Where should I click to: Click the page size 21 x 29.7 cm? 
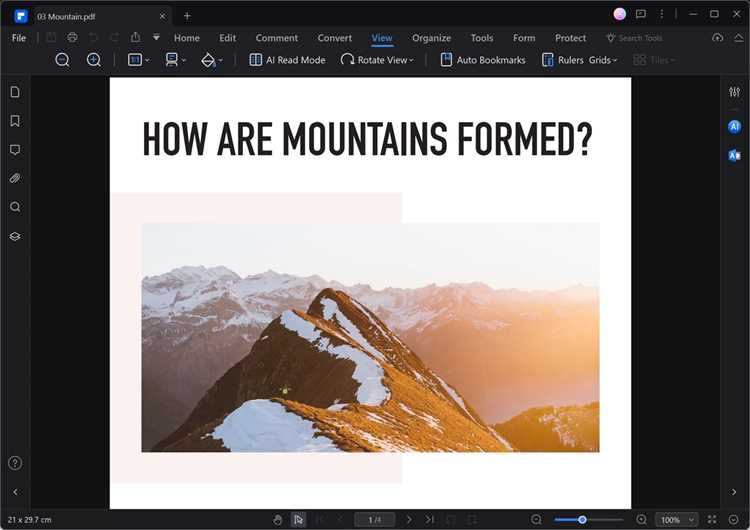click(x=30, y=519)
